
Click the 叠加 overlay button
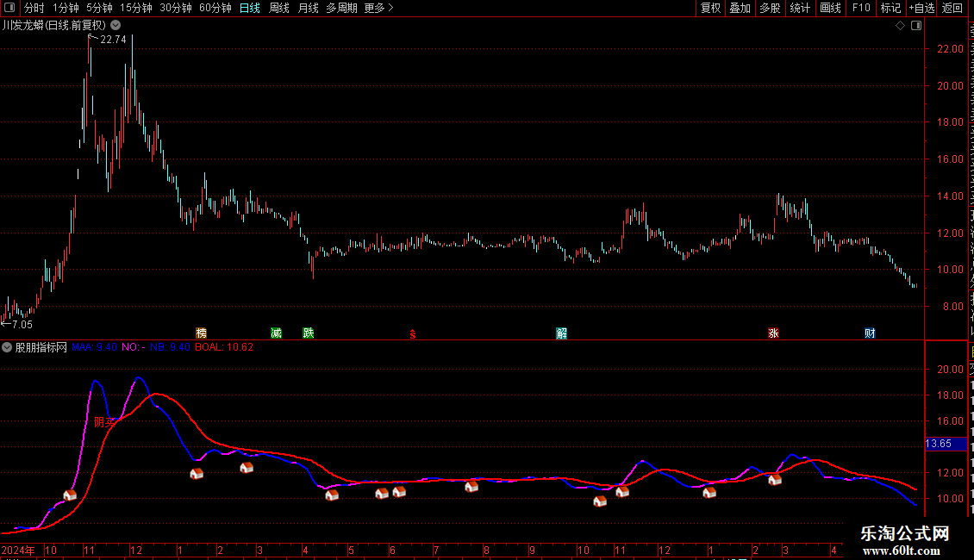[x=740, y=8]
